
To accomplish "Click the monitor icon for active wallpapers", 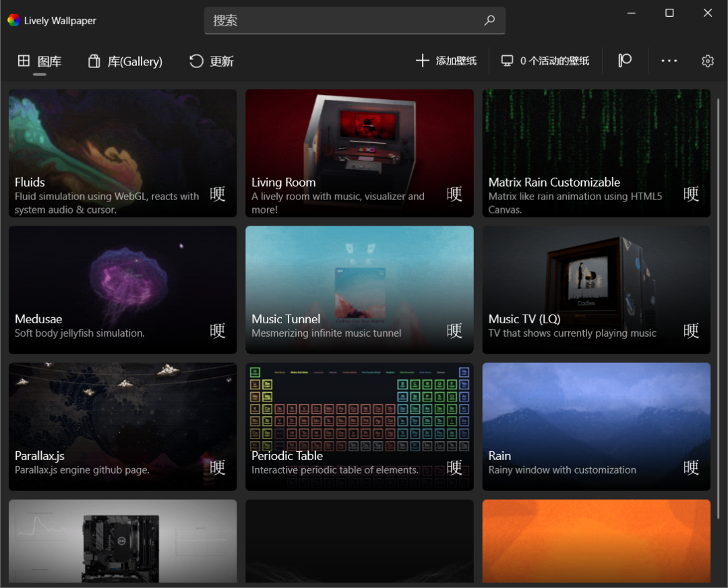I will pos(507,61).
